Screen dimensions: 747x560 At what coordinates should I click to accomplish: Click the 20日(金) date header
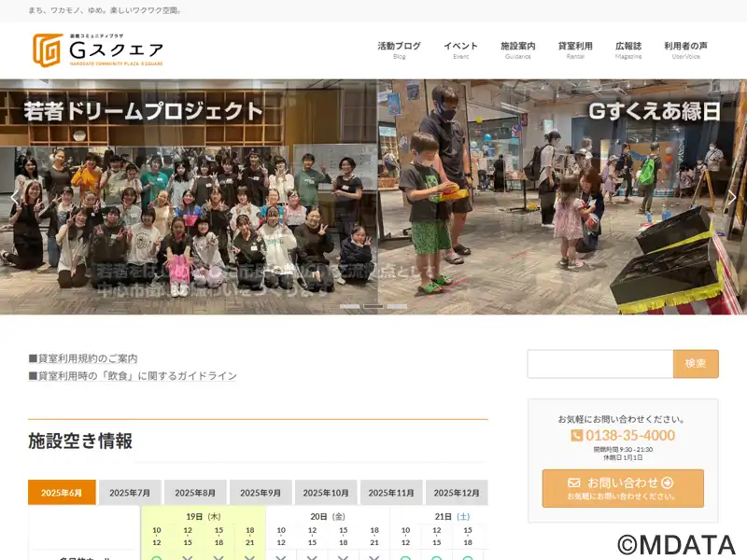pyautogui.click(x=328, y=516)
